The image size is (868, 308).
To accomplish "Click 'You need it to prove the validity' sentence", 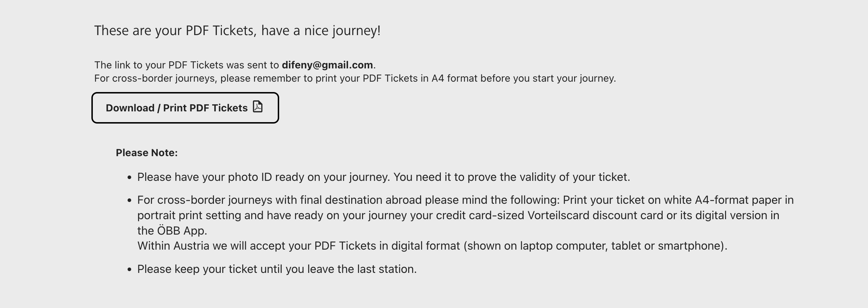I will coord(512,177).
